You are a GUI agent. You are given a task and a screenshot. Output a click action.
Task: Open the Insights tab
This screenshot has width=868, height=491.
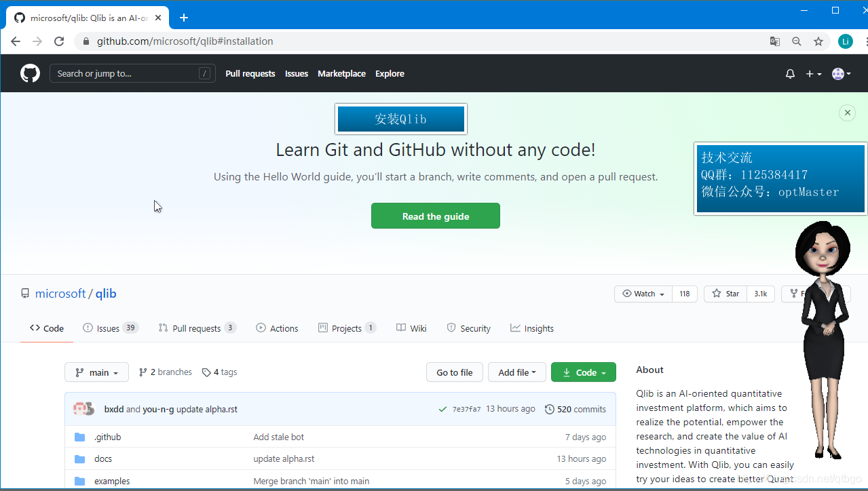532,328
